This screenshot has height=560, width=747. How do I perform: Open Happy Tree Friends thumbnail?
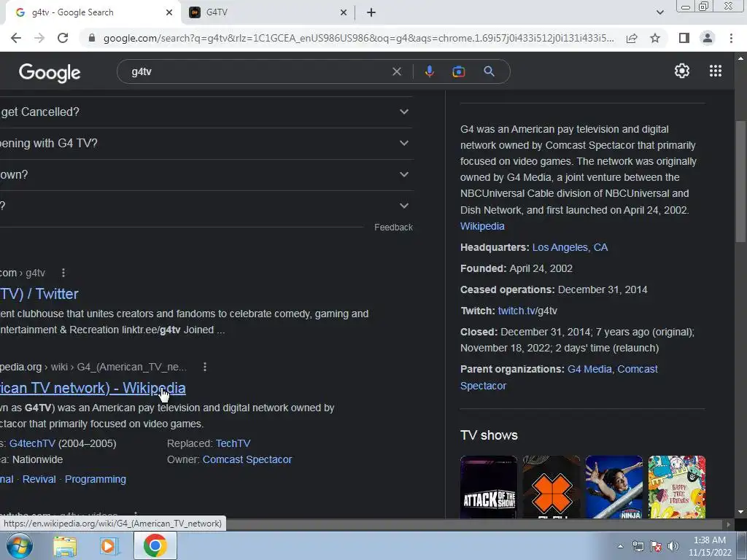[x=676, y=486]
